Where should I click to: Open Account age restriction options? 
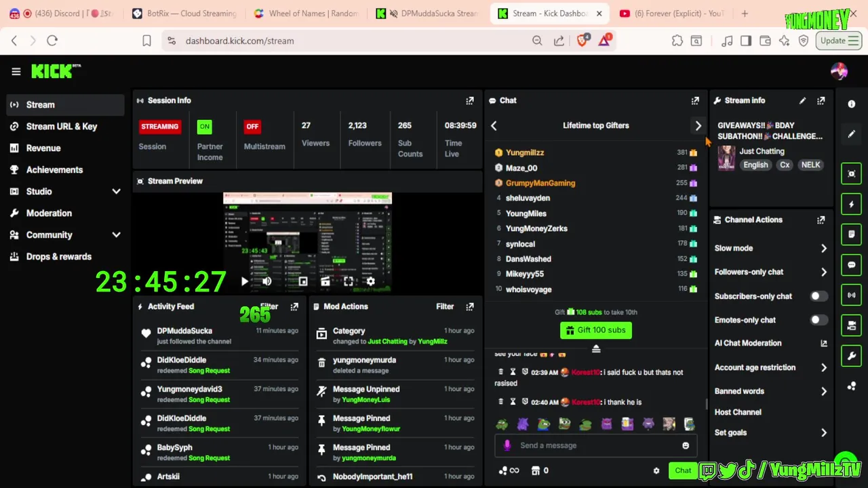(770, 367)
